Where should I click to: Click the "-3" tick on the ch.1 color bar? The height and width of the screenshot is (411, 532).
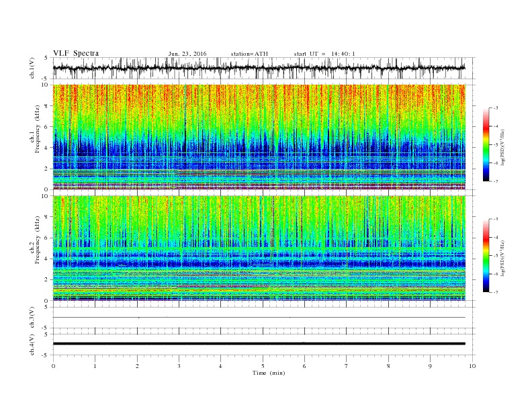click(496, 108)
